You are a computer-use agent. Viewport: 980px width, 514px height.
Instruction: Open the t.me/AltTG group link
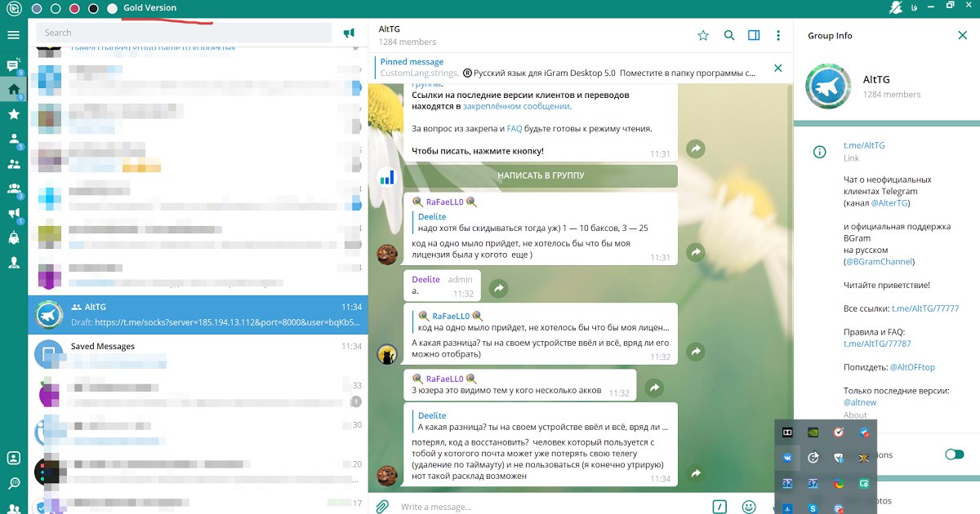(864, 145)
